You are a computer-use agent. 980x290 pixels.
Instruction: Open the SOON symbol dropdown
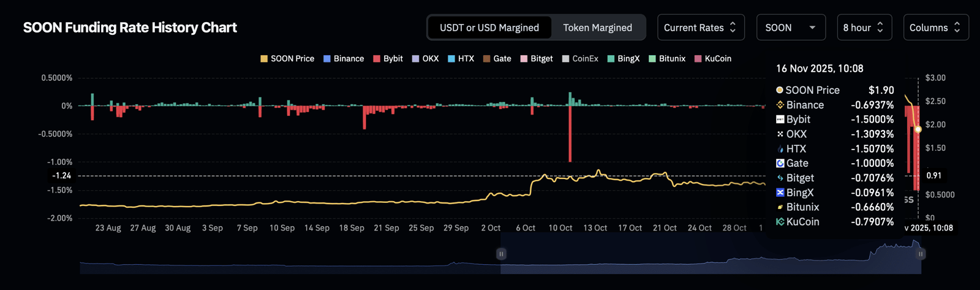pyautogui.click(x=791, y=28)
